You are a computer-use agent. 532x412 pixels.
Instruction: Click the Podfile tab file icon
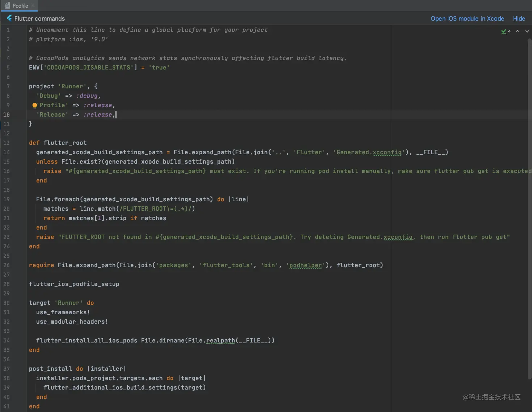coord(8,5)
